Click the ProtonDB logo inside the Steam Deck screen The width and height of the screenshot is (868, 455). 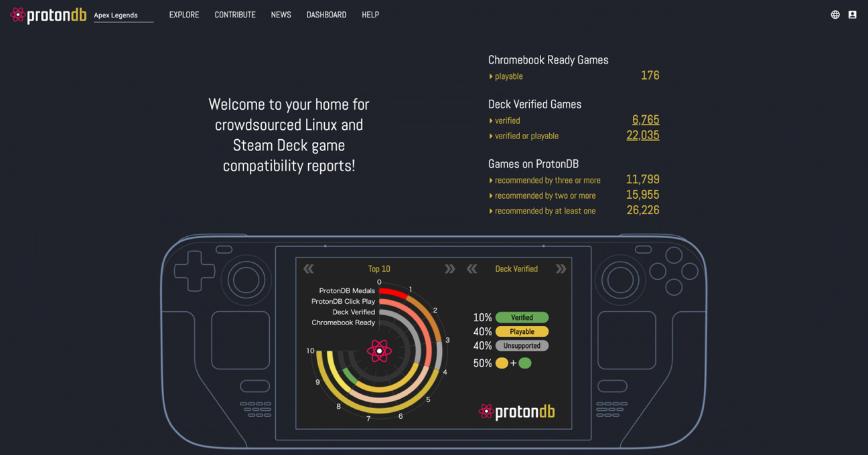(x=516, y=412)
